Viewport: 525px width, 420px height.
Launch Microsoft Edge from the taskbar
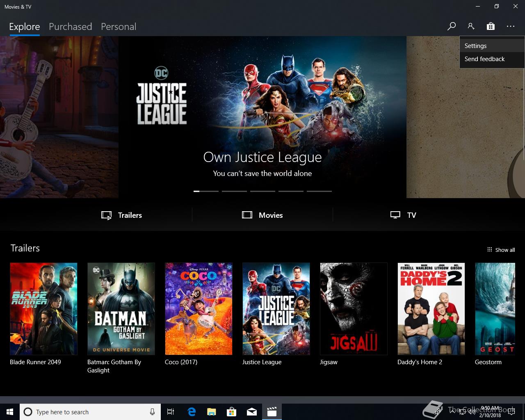click(192, 412)
